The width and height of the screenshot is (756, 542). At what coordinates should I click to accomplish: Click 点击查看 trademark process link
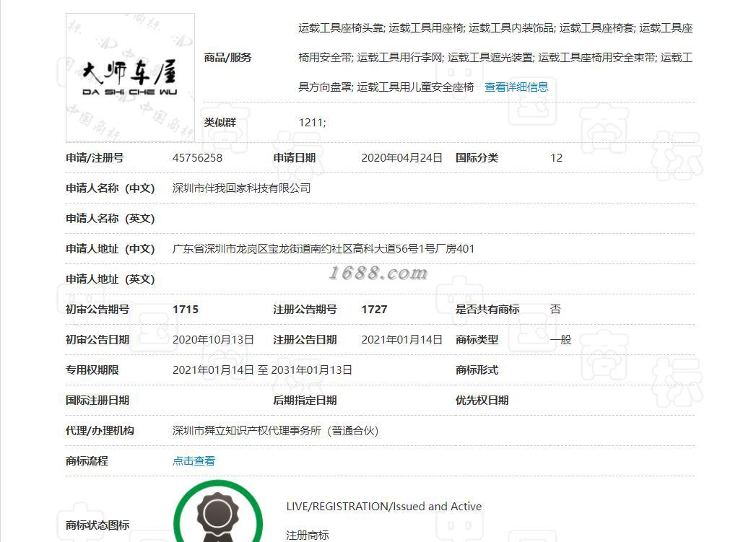[x=194, y=461]
